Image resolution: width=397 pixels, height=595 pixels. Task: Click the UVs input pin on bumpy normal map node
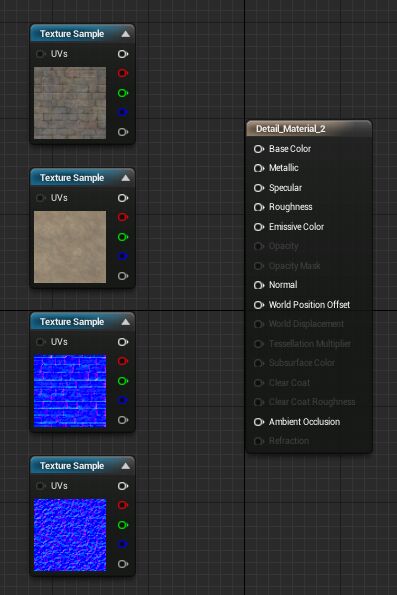(40, 486)
